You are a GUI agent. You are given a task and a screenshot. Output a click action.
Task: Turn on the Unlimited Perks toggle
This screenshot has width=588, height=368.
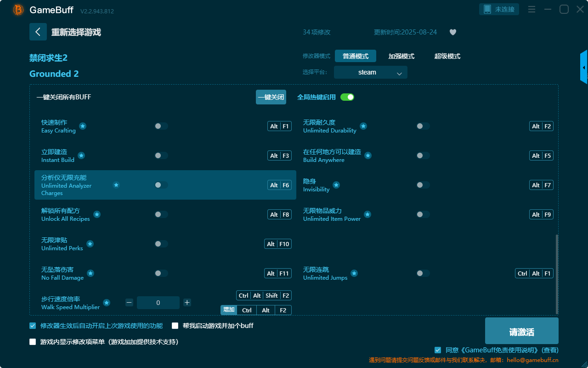click(x=161, y=244)
